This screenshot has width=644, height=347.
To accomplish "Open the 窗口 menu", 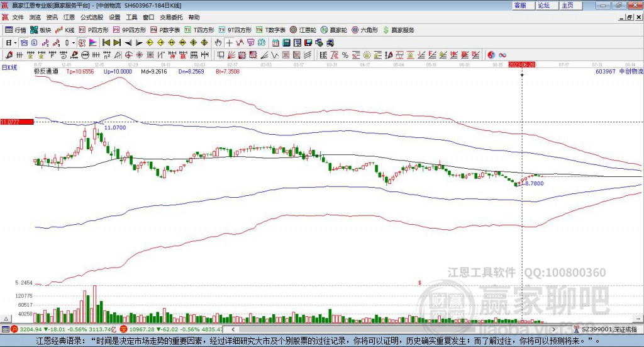I will pos(148,17).
